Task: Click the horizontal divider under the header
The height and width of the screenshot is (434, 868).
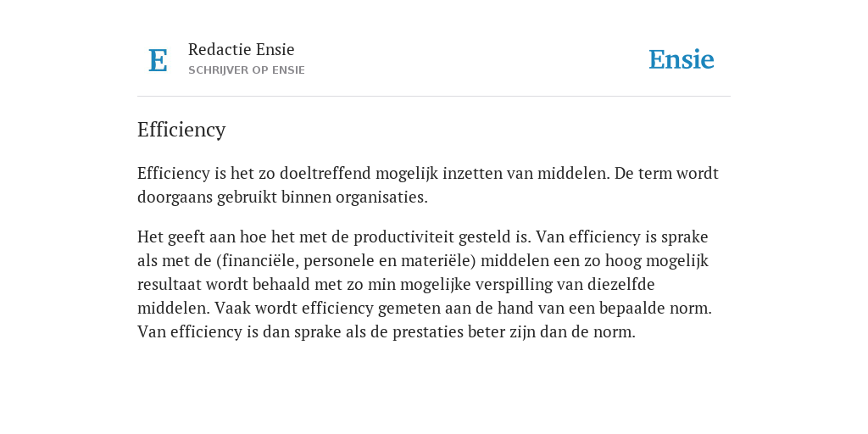Action: (434, 97)
